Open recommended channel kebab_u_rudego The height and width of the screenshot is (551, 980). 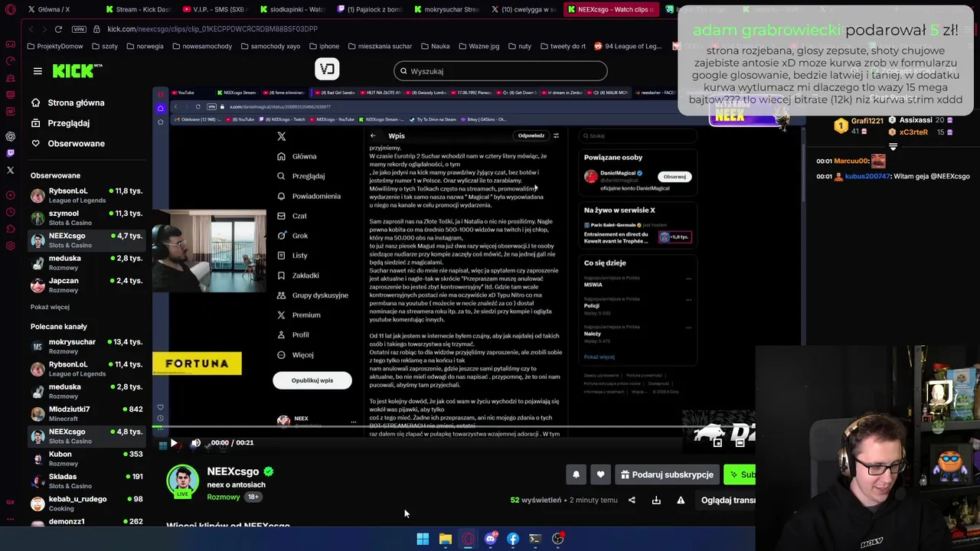click(x=86, y=503)
